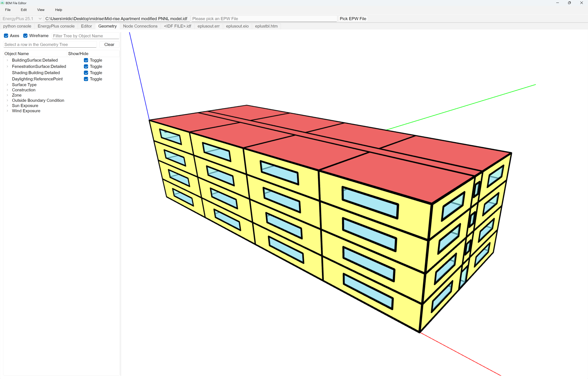Image resolution: width=588 pixels, height=379 pixels.
Task: Expand the Wind Exposure tree node
Action: click(x=7, y=111)
